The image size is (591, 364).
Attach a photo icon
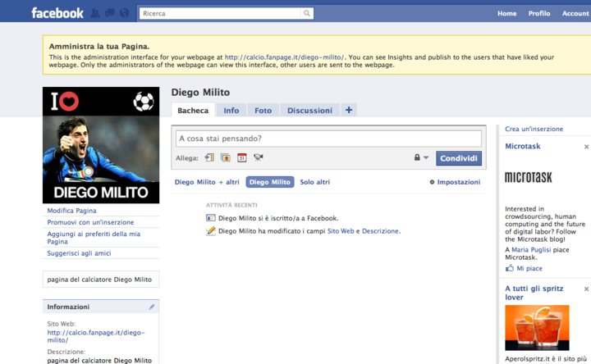[226, 157]
